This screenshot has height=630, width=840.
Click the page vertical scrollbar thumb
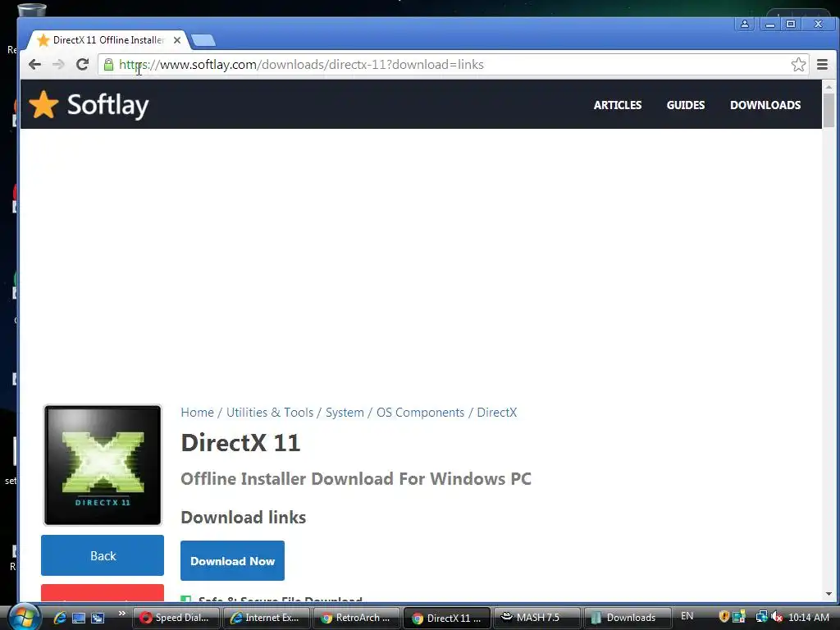coord(829,111)
